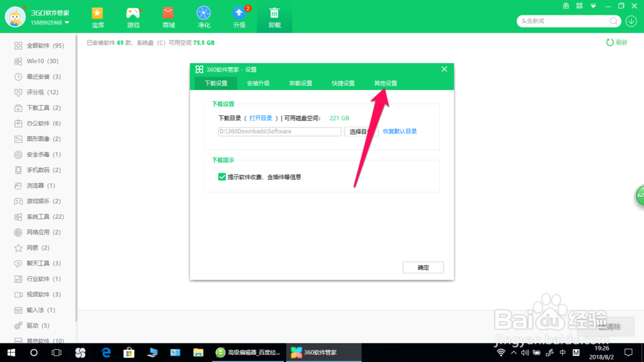Select 最近安装 (3) category
The width and height of the screenshot is (644, 362).
tap(37, 77)
